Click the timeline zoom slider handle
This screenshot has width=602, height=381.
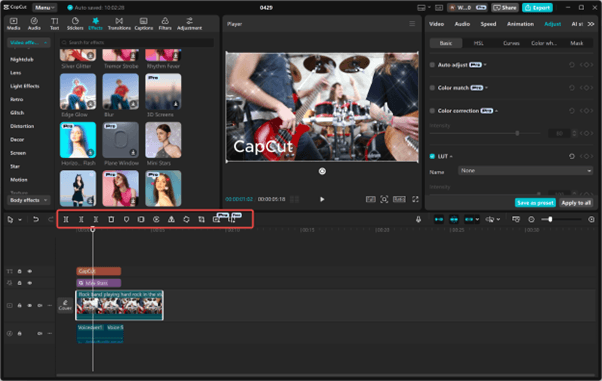[x=550, y=219]
